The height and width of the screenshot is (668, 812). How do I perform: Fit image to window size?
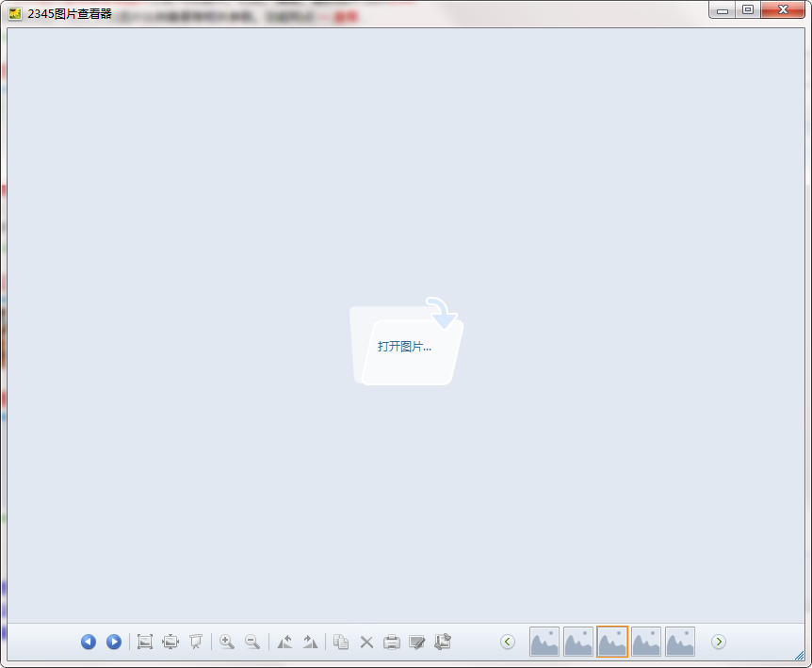(x=171, y=642)
